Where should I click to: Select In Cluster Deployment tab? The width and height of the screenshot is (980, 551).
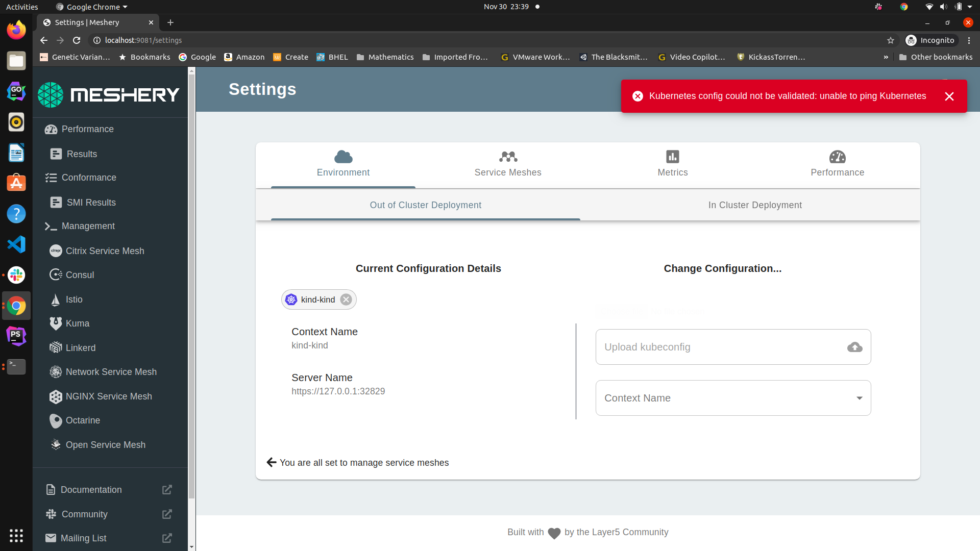coord(755,205)
